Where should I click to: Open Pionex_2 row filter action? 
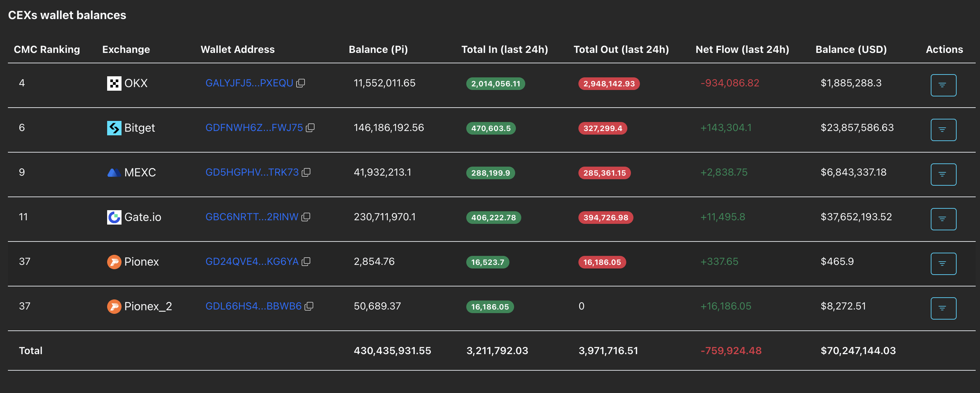(943, 308)
